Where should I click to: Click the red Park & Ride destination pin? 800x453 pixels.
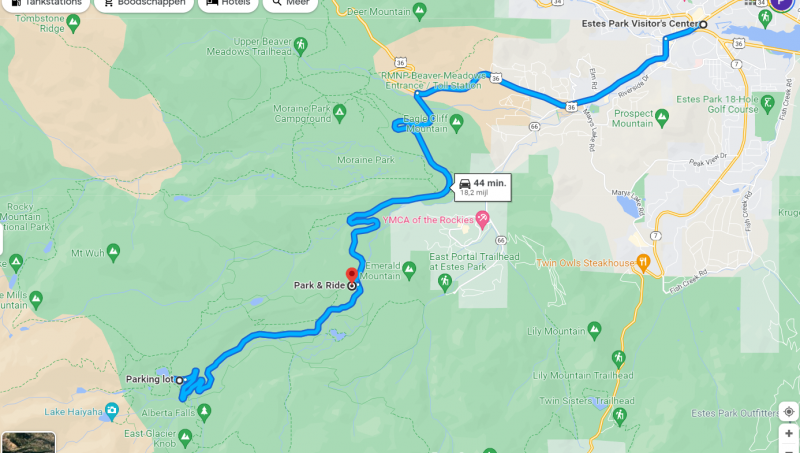coord(352,274)
